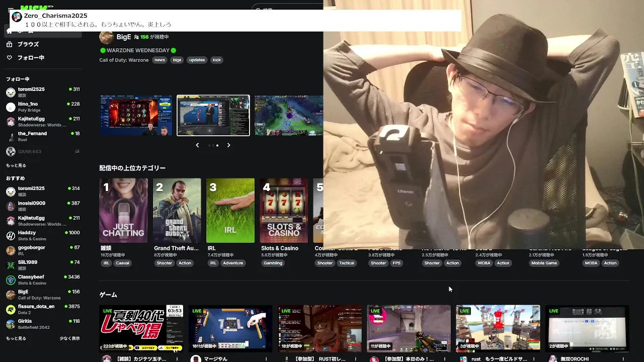Select the highlighted middle carousel thumbnail

(213, 115)
